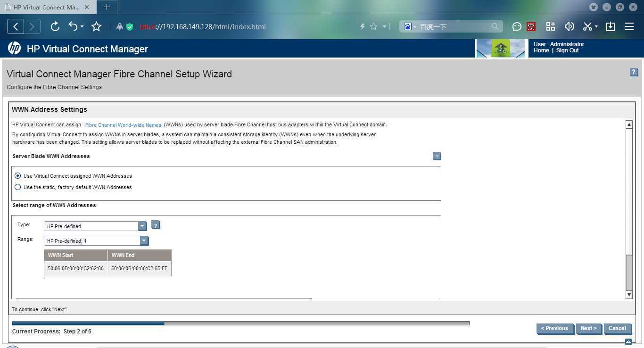This screenshot has width=644, height=348.
Task: Click the magnifier search icon
Action: tap(495, 27)
